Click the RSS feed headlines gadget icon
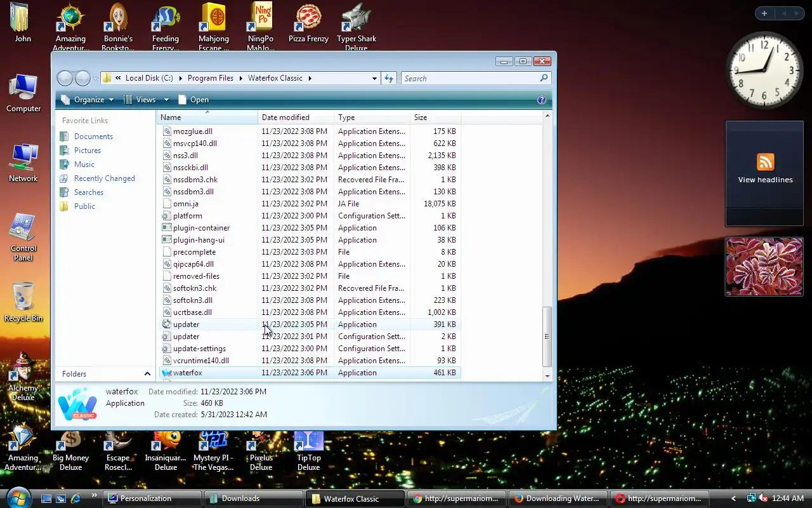Screen dimensions: 812x508 click(x=765, y=161)
